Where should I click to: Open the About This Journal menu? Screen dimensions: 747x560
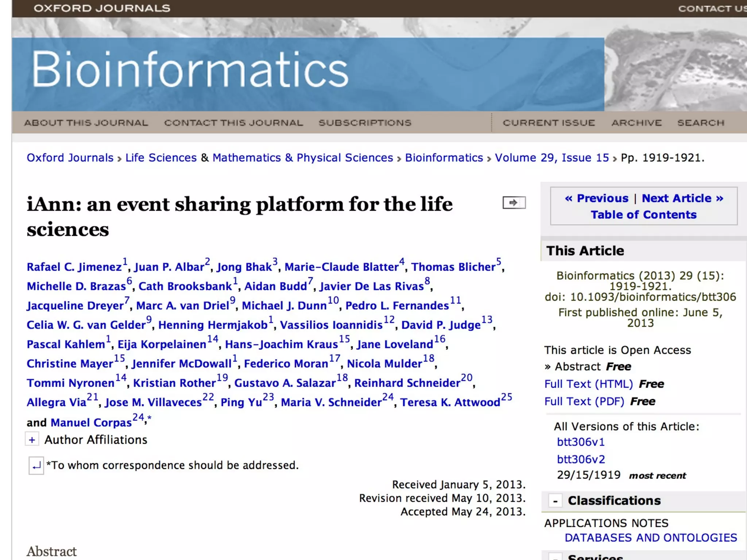click(86, 123)
